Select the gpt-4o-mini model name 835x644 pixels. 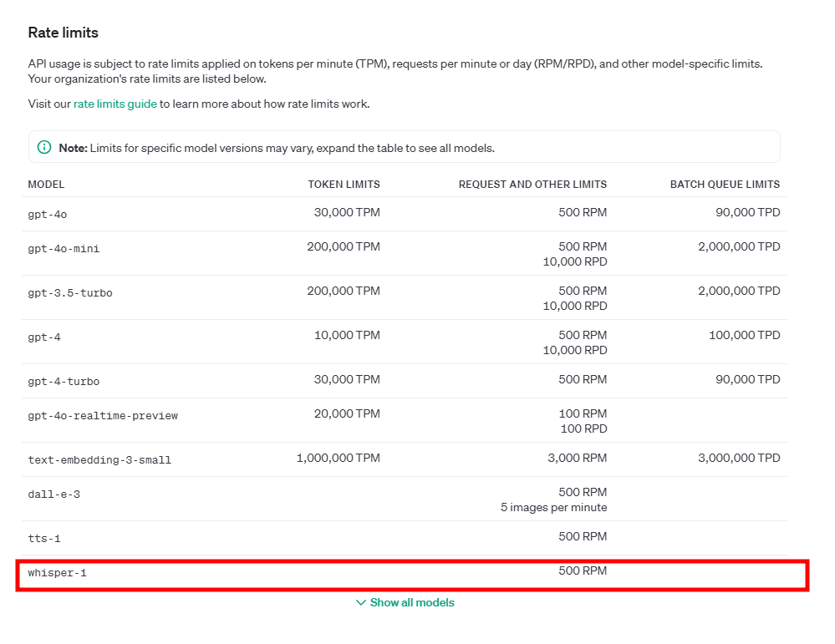(x=64, y=249)
